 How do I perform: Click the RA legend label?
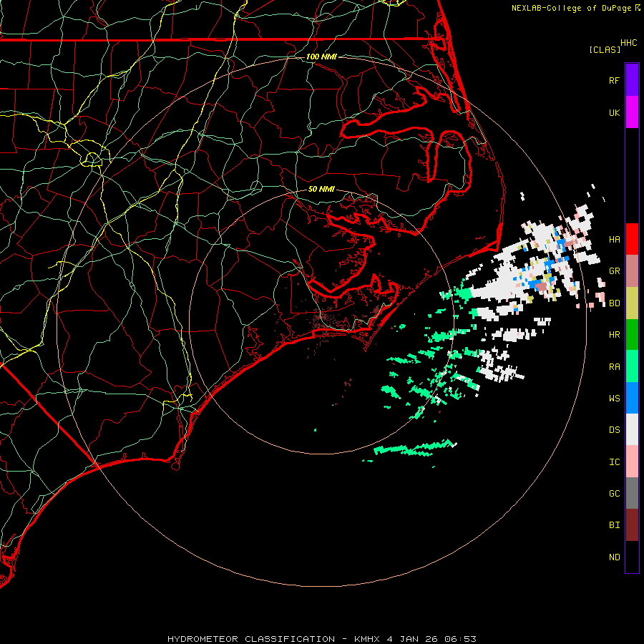tap(614, 367)
